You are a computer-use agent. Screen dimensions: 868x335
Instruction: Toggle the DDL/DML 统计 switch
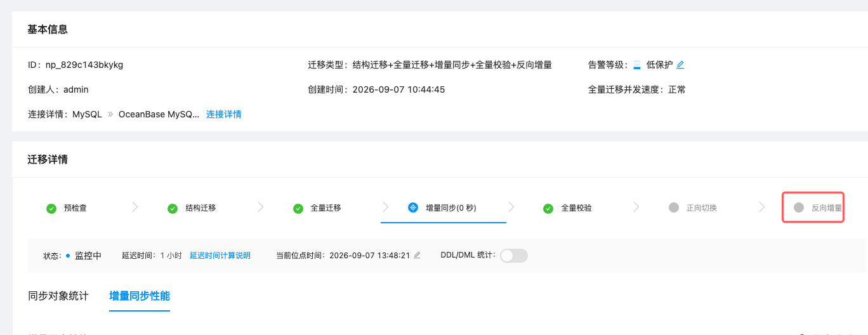pos(514,256)
